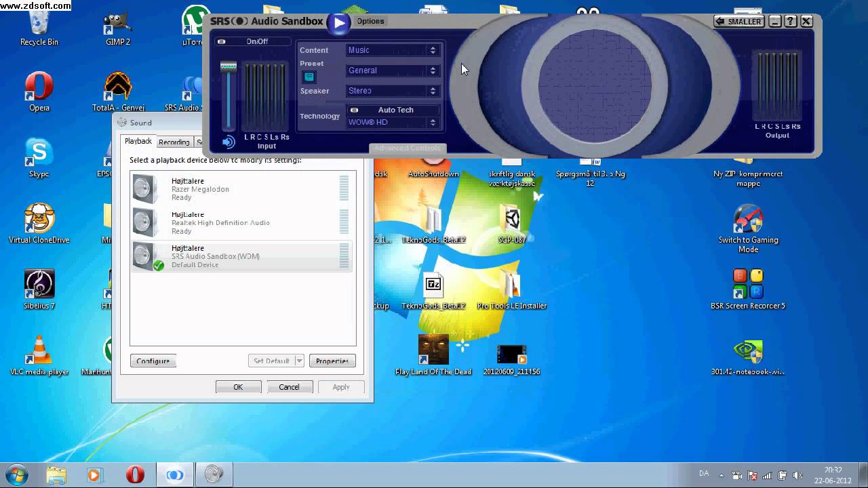Screen dimensions: 868x488
Task: Click the Configure button in Sound dialog
Action: click(x=153, y=361)
